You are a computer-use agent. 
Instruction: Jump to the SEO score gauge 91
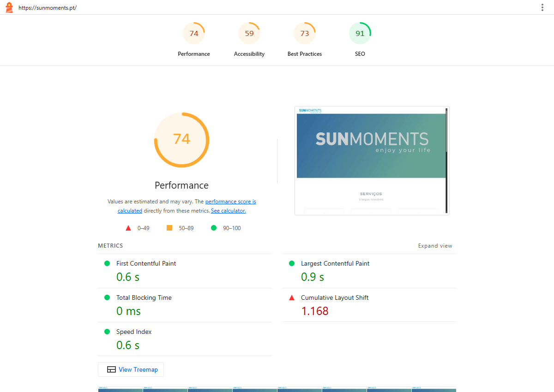pos(360,33)
